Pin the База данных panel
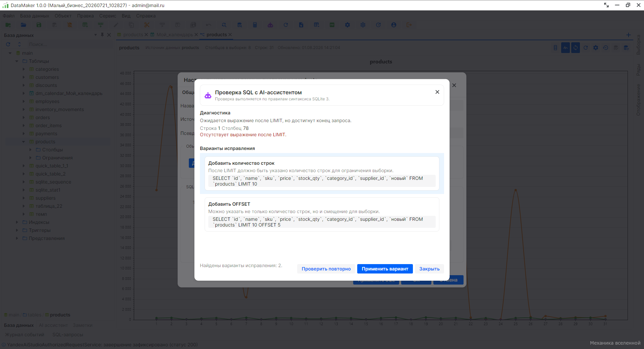 click(x=102, y=35)
